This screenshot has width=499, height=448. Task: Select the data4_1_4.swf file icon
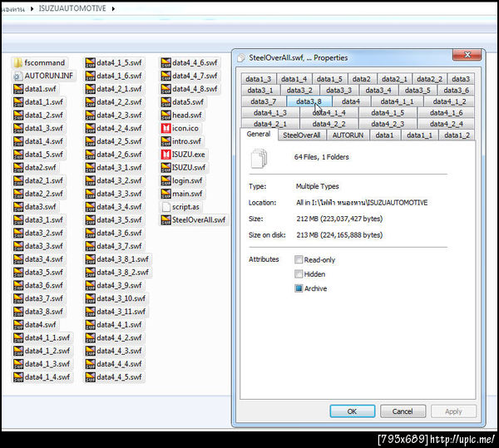[x=18, y=377]
